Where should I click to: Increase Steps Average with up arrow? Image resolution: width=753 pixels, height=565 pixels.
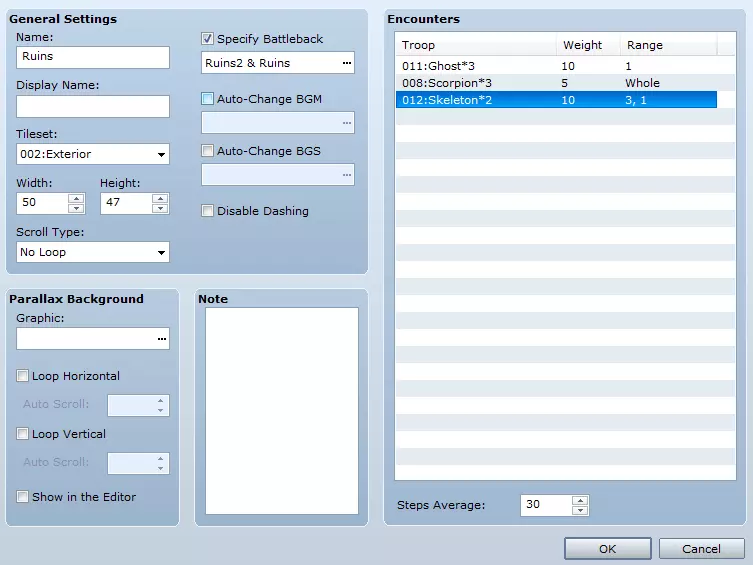(x=580, y=500)
